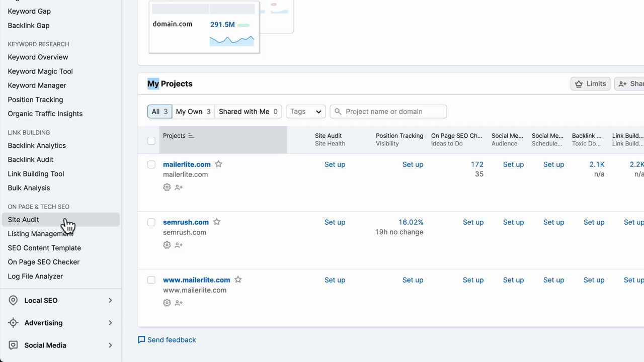
Task: Open semrush.com 16.02% visibility value
Action: tap(411, 222)
